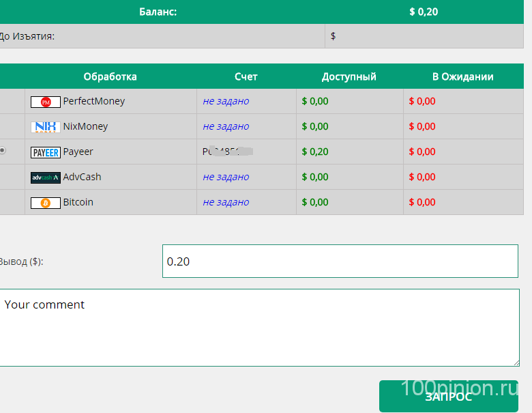Click the blurred Payeer account number
This screenshot has width=532, height=413.
228,152
